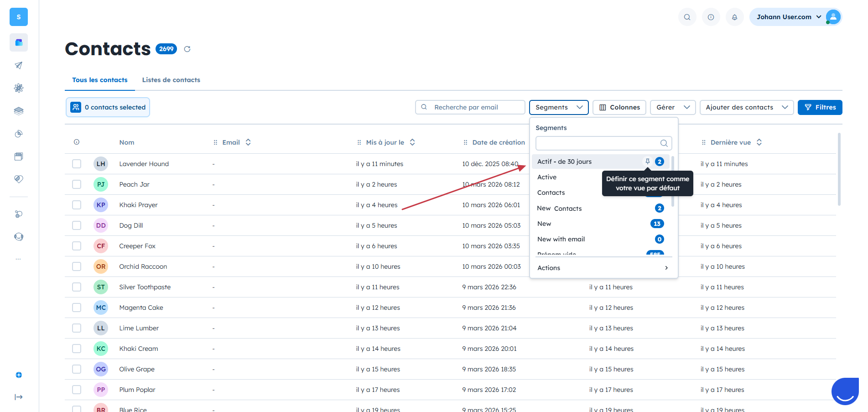Open the headset support icon in sidebar

[x=19, y=237]
